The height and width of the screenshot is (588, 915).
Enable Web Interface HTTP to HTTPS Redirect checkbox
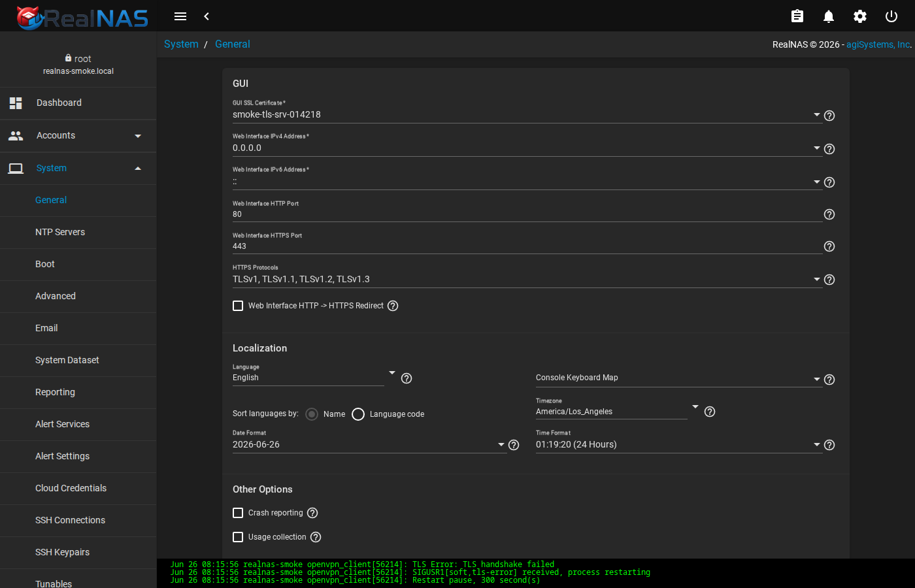(238, 306)
